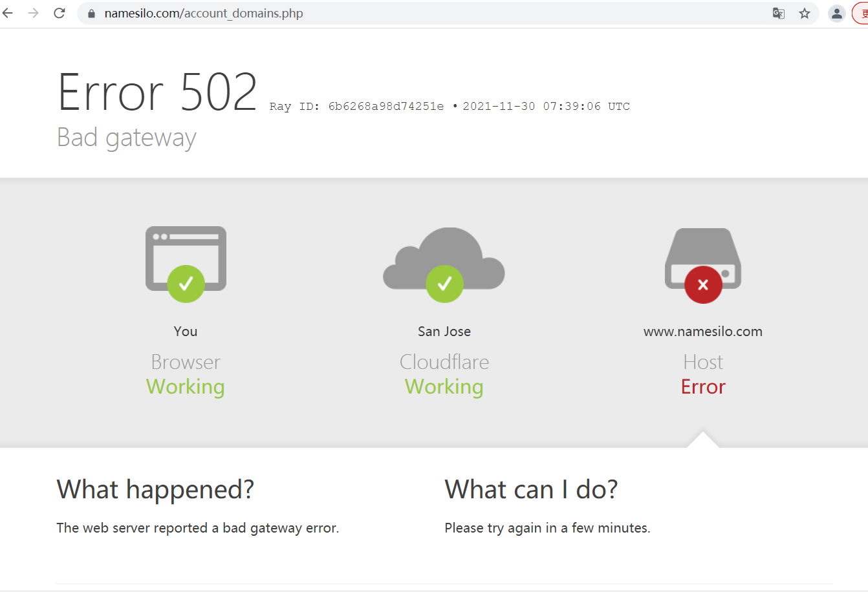This screenshot has width=868, height=592.
Task: Click the What happened? heading
Action: tap(155, 489)
